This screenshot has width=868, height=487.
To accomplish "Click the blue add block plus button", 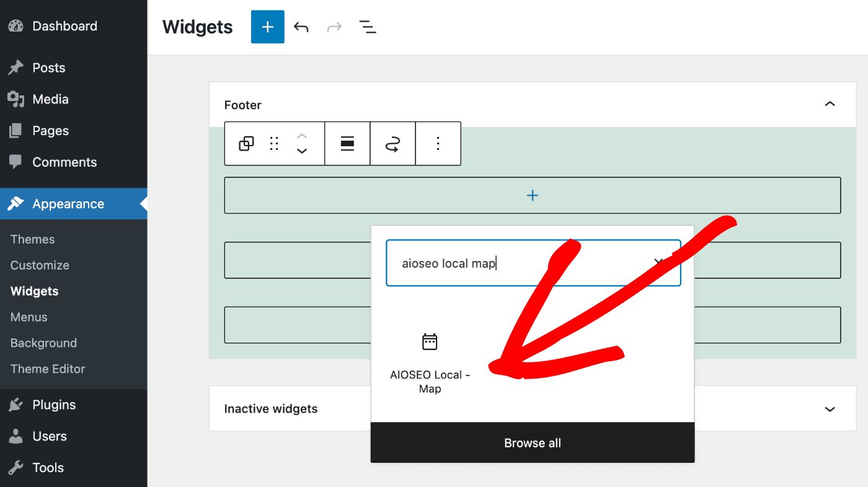I will click(268, 27).
